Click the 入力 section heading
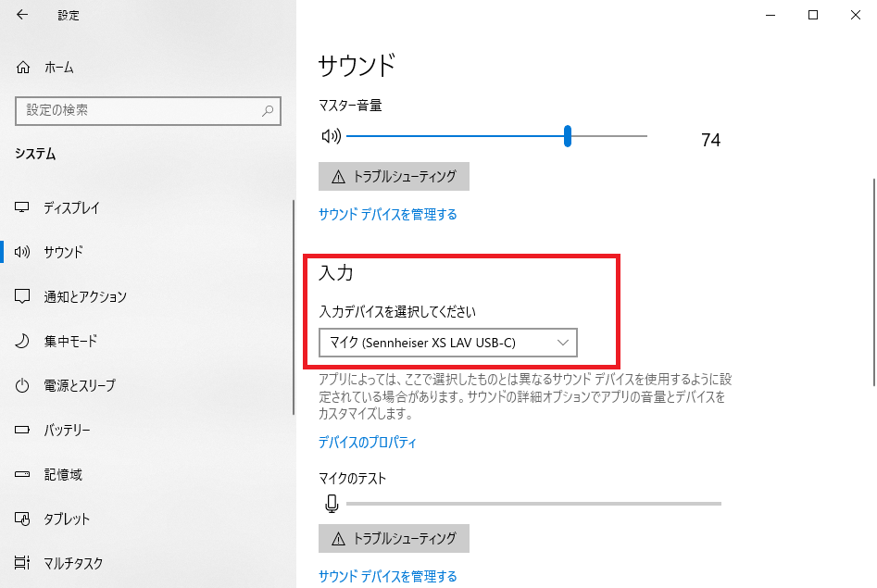This screenshot has height=588, width=877. pos(336,273)
